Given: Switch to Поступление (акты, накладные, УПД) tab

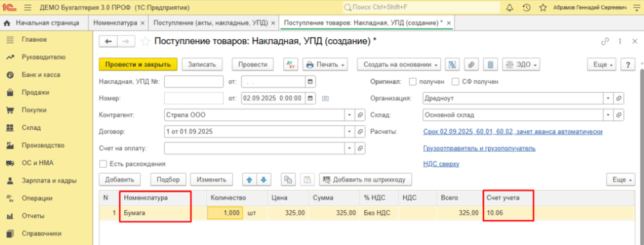Looking at the screenshot, I should tap(211, 23).
